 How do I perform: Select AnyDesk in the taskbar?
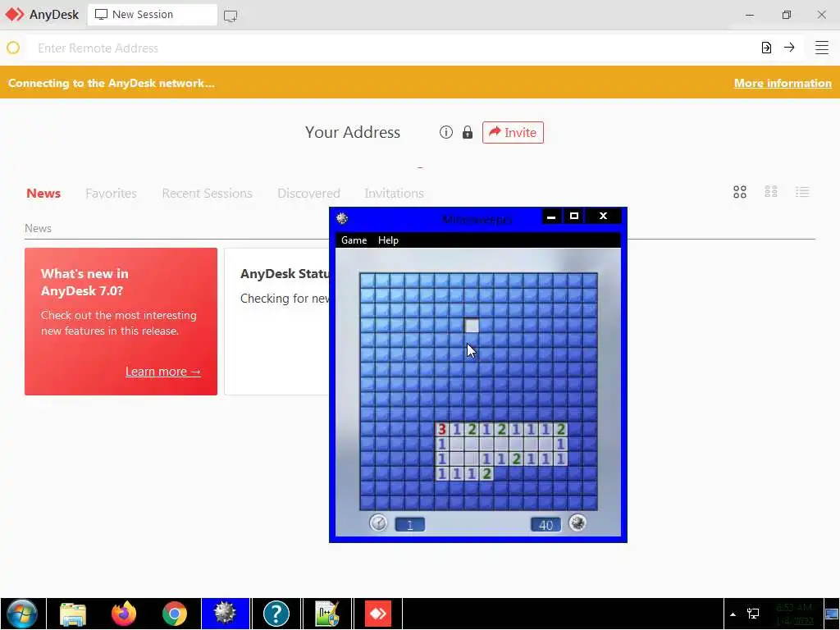tap(378, 614)
